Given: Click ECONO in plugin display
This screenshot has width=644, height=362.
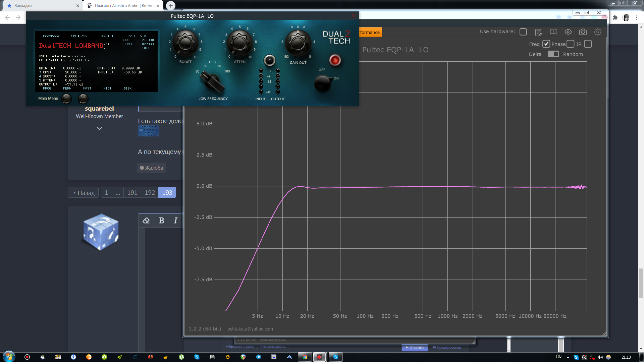Looking at the screenshot, I should 126,44.
